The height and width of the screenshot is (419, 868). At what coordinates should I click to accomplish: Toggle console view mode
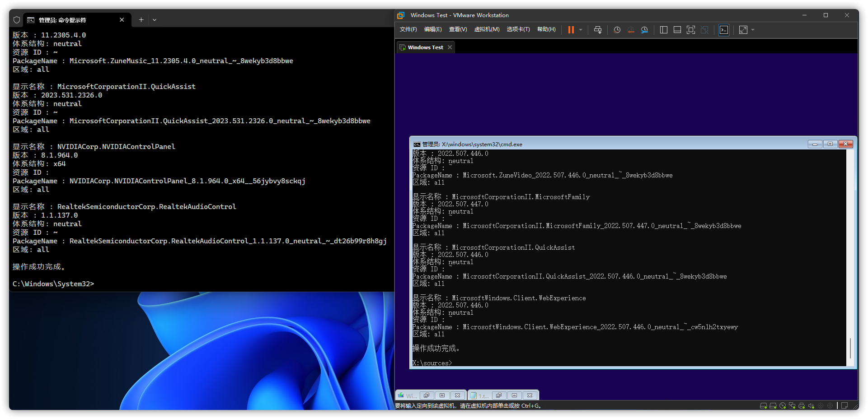(723, 30)
